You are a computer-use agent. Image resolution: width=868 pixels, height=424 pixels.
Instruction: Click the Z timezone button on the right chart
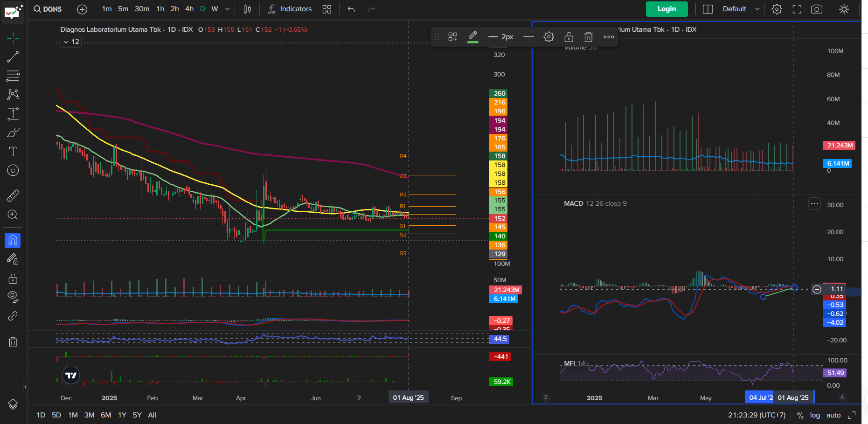coord(546,397)
